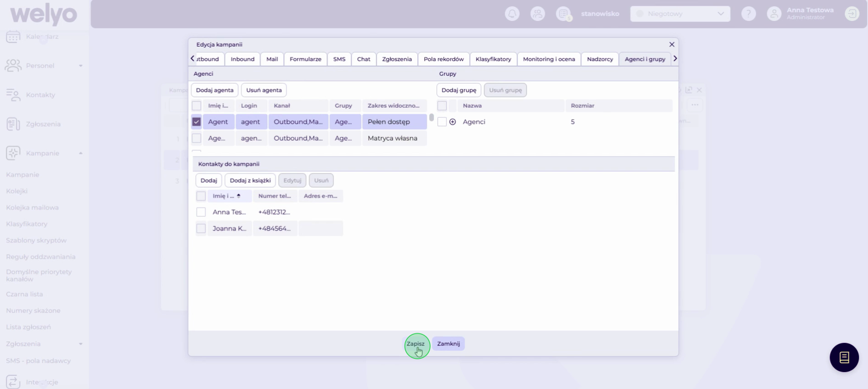868x389 pixels.
Task: Click Dodaj in Kontakty do kampanii
Action: click(x=209, y=181)
